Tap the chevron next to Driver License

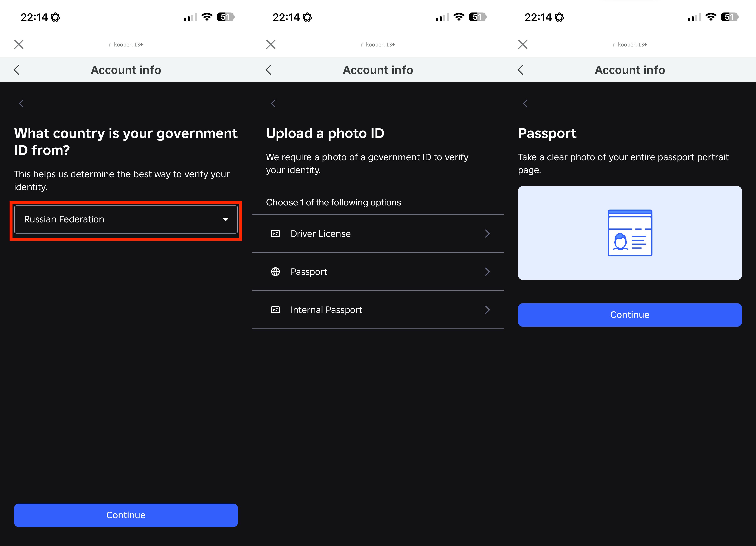487,234
